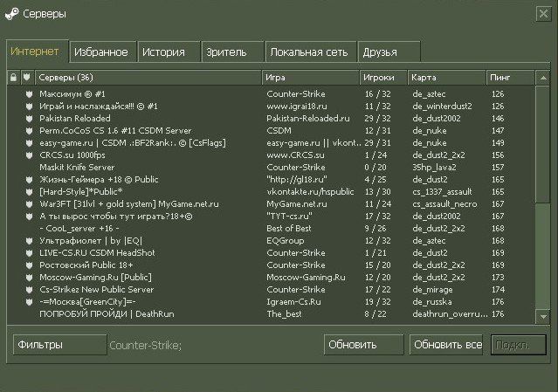558x392 pixels.
Task: Click shield icon beside Ростовский Public 18+
Action: pos(29,265)
